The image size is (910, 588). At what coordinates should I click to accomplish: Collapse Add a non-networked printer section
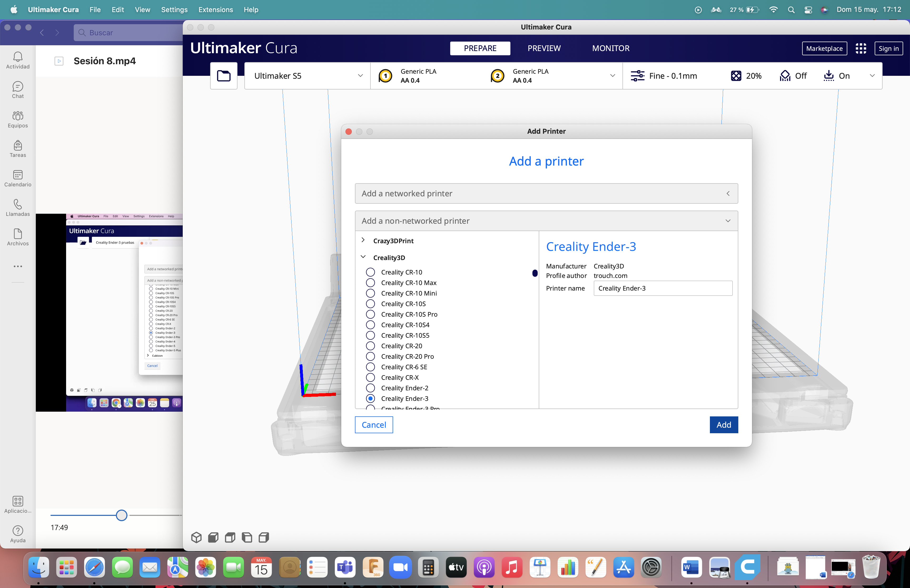tap(546, 221)
